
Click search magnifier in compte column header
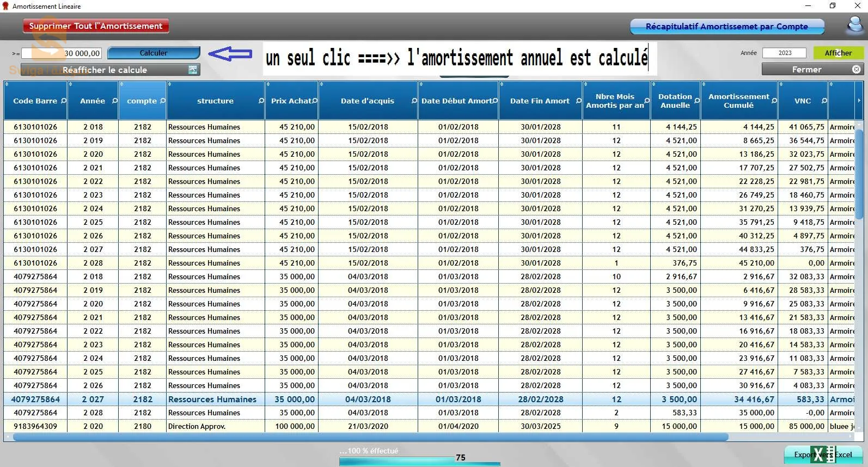163,101
